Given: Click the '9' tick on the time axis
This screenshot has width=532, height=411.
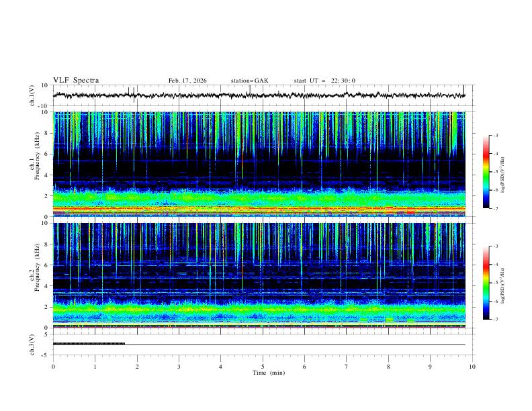Looking at the screenshot, I should pyautogui.click(x=430, y=367).
